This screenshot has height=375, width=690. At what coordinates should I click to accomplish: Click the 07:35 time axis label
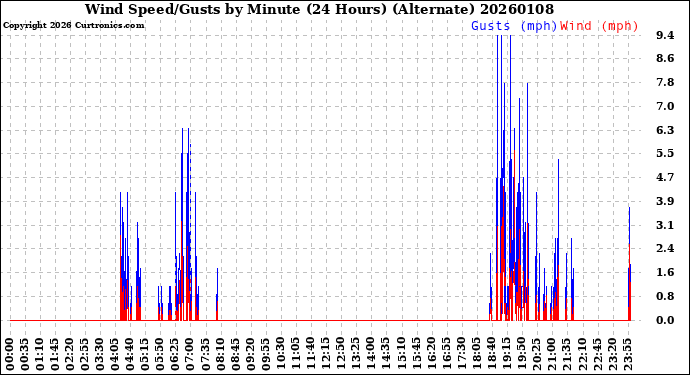click(206, 355)
